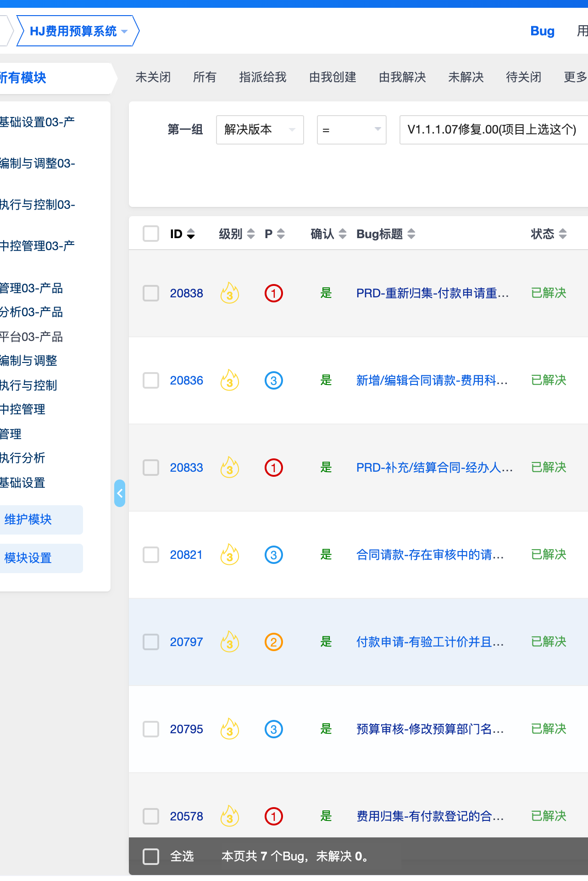This screenshot has height=881, width=588.
Task: Click severity flame icon for bug 20795
Action: click(230, 729)
